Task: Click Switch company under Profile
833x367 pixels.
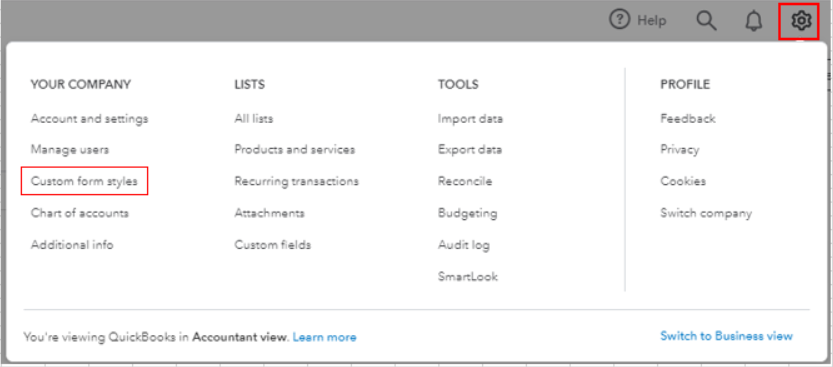Action: [x=706, y=213]
